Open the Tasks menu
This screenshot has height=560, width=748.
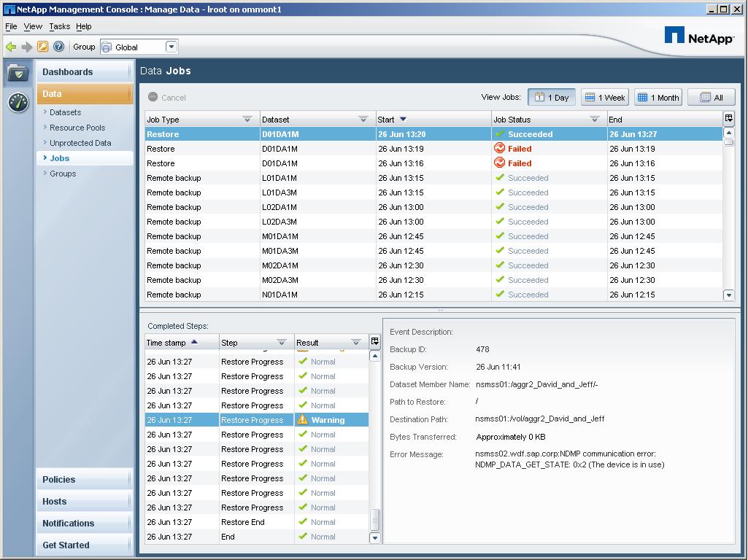[60, 26]
